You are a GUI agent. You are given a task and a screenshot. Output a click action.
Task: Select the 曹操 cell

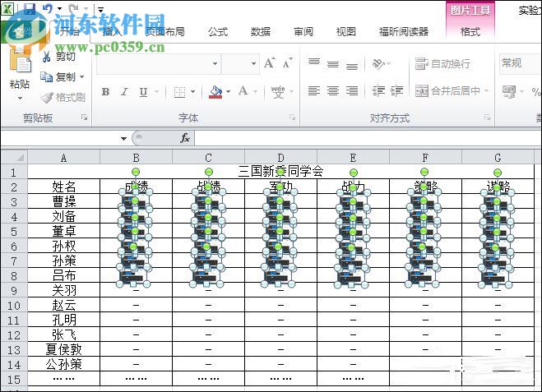coord(64,201)
